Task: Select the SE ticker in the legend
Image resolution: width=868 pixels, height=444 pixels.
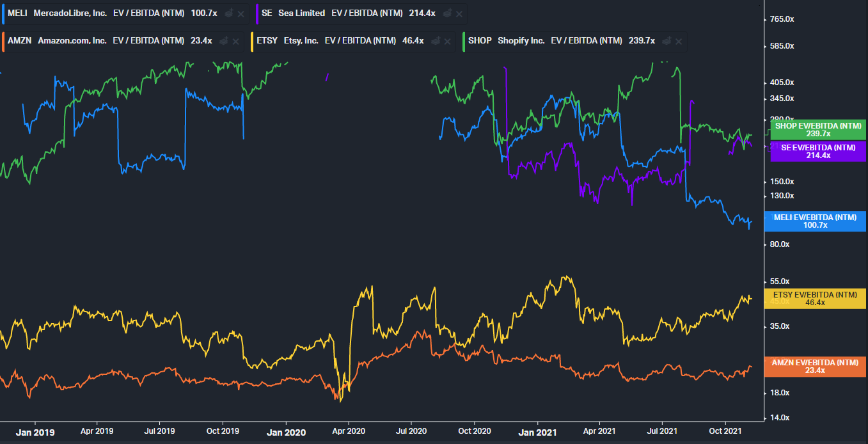Action: pyautogui.click(x=267, y=13)
